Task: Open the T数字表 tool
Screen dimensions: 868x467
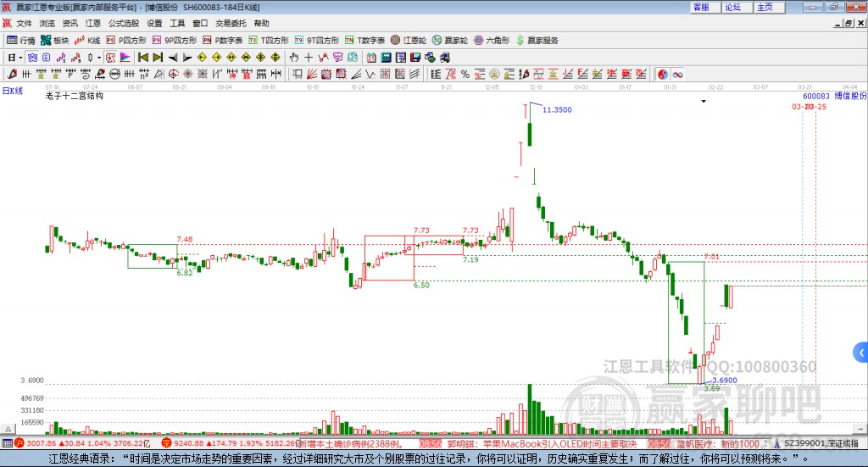Action: pyautogui.click(x=364, y=41)
